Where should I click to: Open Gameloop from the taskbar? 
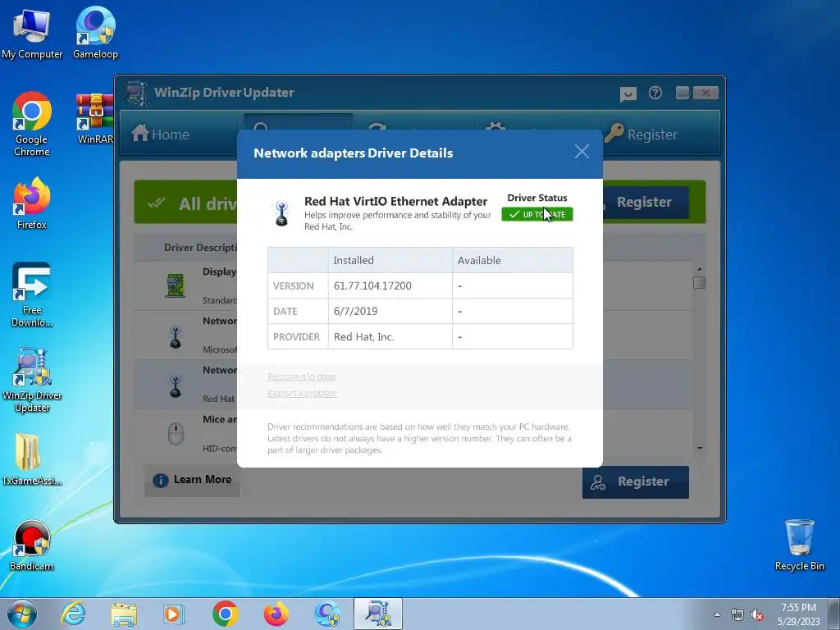click(x=326, y=614)
